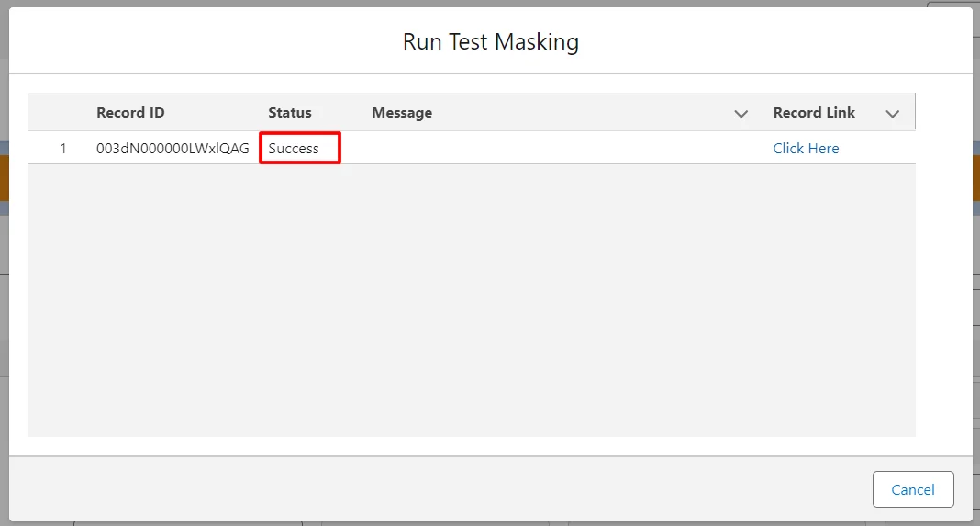Click the Run Test Masking dialog title
Screen dimensions: 980x526
(491, 42)
